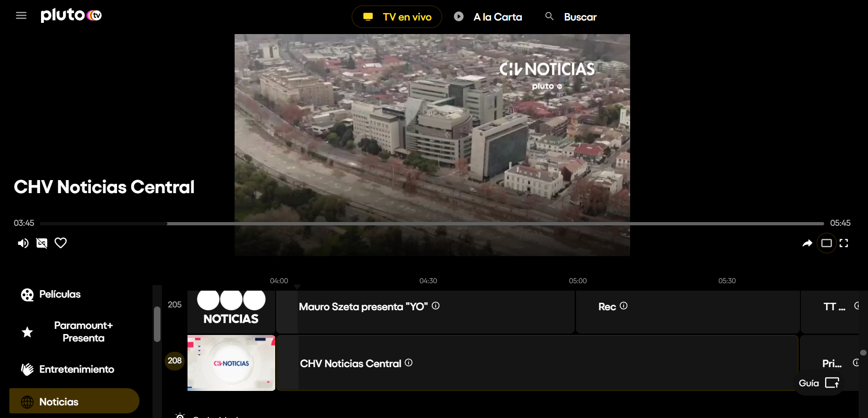The height and width of the screenshot is (418, 868).
Task: Mute the volume speaker icon
Action: [23, 243]
